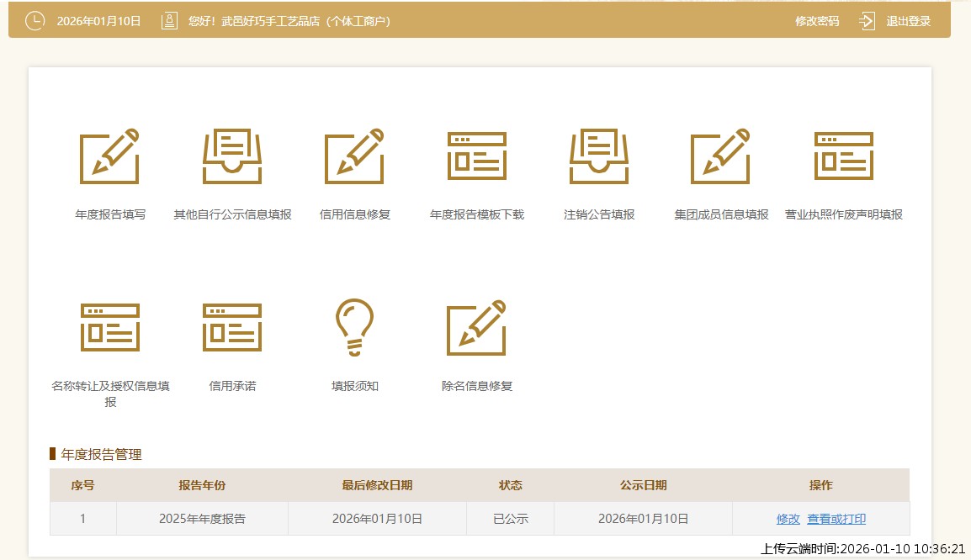Select the 年度报告模板下载 icon
This screenshot has height=560, width=971.
pyautogui.click(x=476, y=157)
